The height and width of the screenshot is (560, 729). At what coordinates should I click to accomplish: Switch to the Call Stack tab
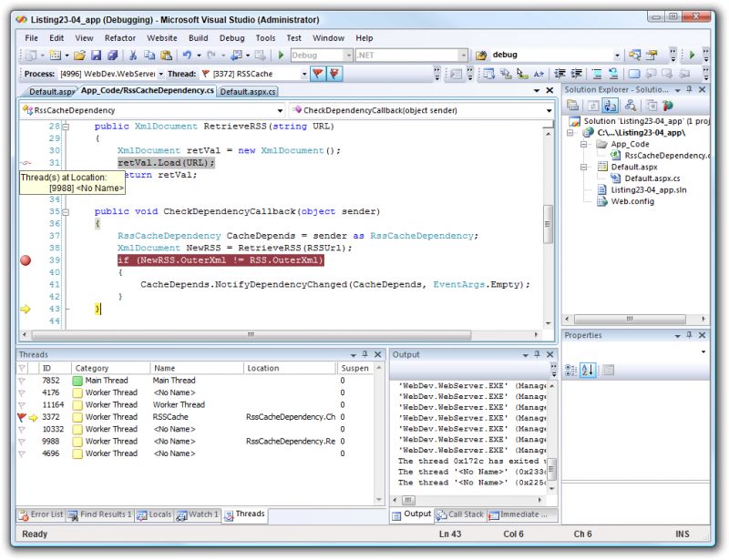click(459, 514)
